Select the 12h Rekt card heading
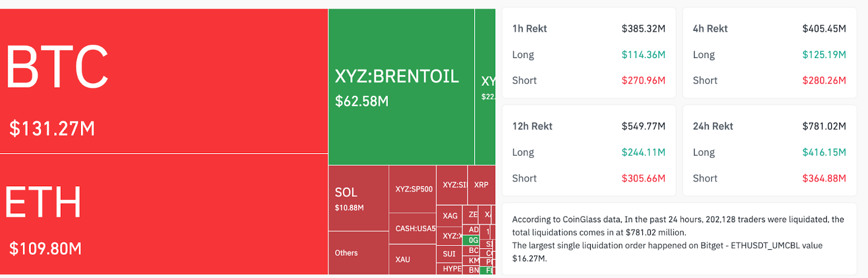The width and height of the screenshot is (868, 278). 532,127
